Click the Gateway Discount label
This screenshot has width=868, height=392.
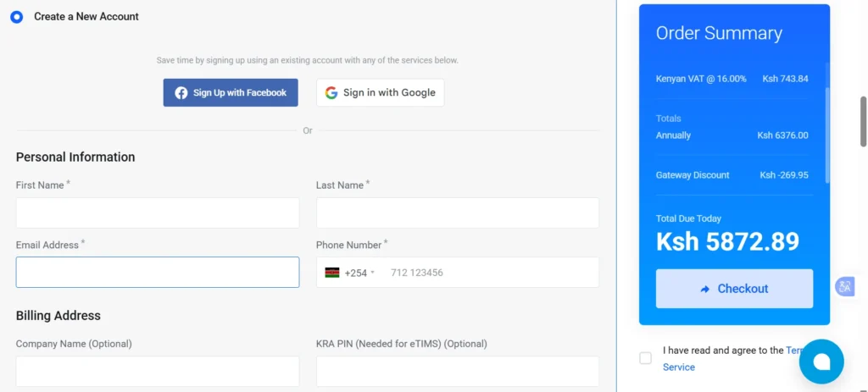click(693, 175)
